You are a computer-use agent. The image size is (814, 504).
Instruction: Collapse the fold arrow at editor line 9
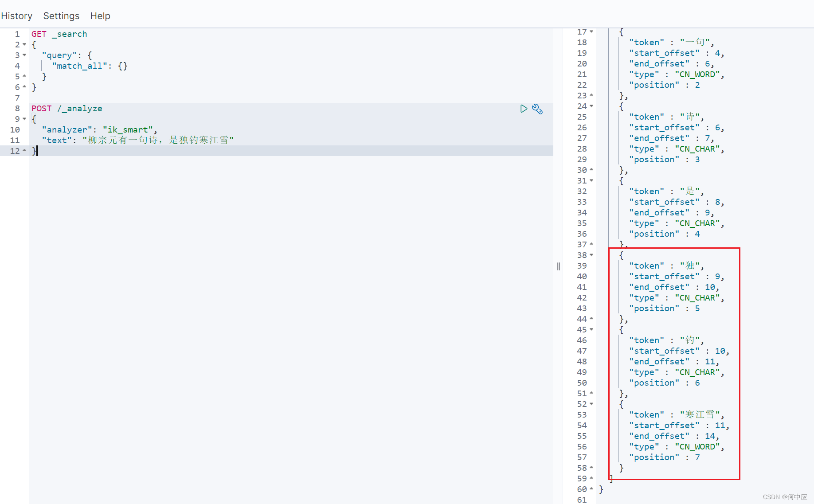(24, 119)
